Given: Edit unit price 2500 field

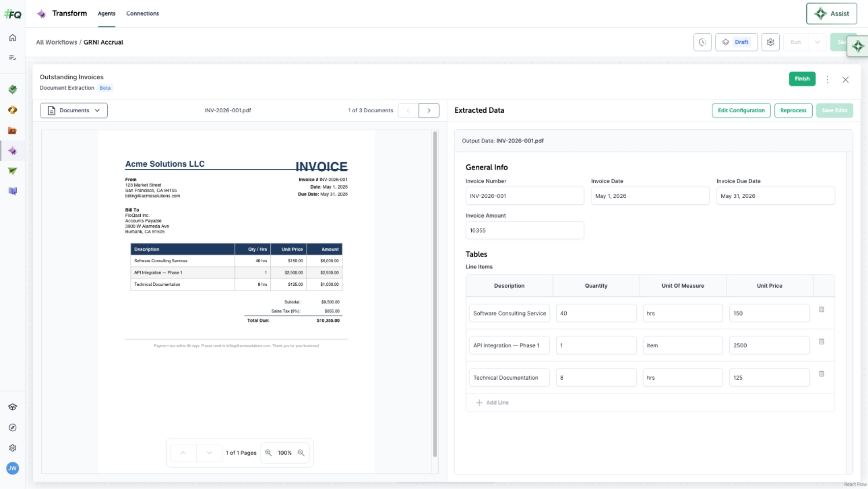Looking at the screenshot, I should pyautogui.click(x=769, y=345).
